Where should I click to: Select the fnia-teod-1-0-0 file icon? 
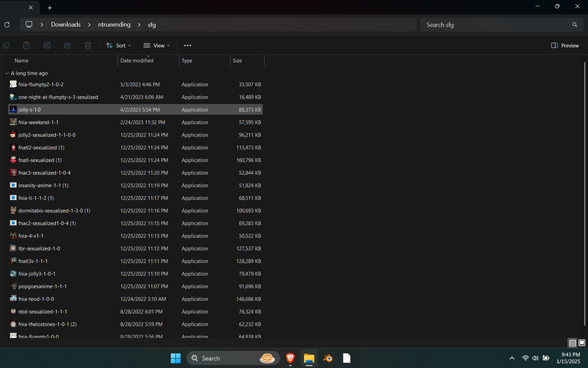[13, 299]
